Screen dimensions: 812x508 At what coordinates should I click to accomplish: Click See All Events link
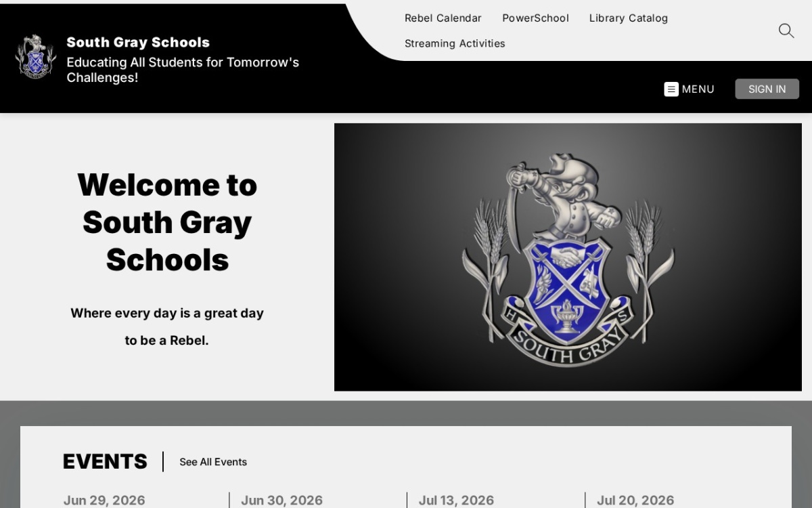213,462
